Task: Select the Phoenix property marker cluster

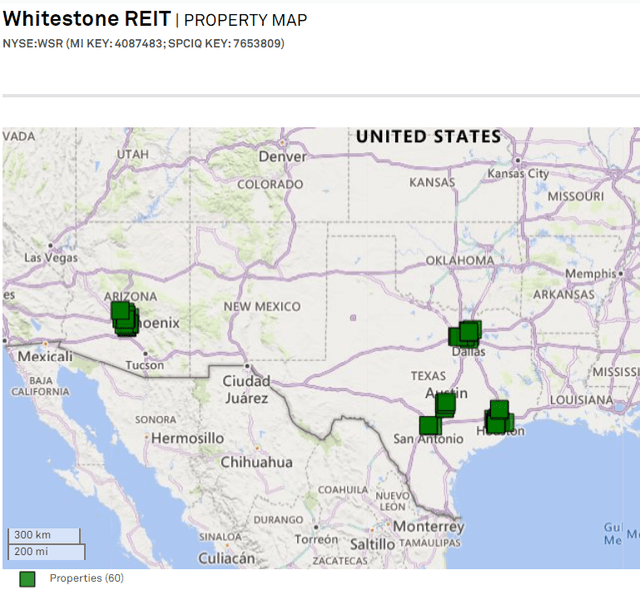Action: tap(125, 319)
